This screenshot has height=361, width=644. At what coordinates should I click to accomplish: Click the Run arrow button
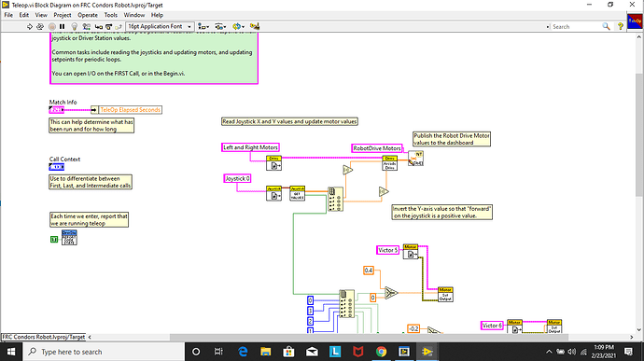coord(30,26)
